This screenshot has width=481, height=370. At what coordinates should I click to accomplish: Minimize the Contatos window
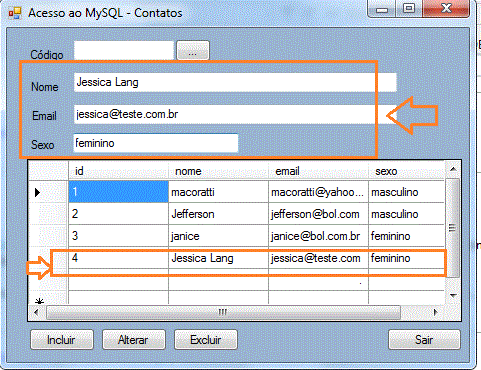tap(382, 9)
